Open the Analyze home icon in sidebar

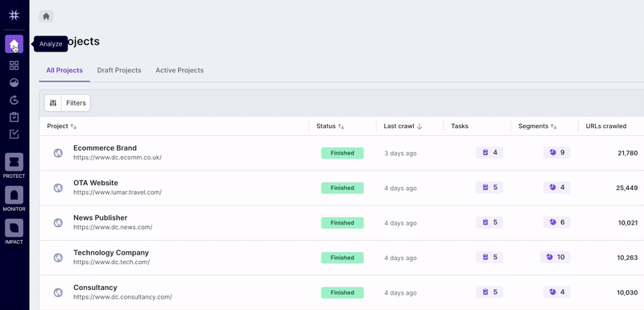tap(14, 44)
